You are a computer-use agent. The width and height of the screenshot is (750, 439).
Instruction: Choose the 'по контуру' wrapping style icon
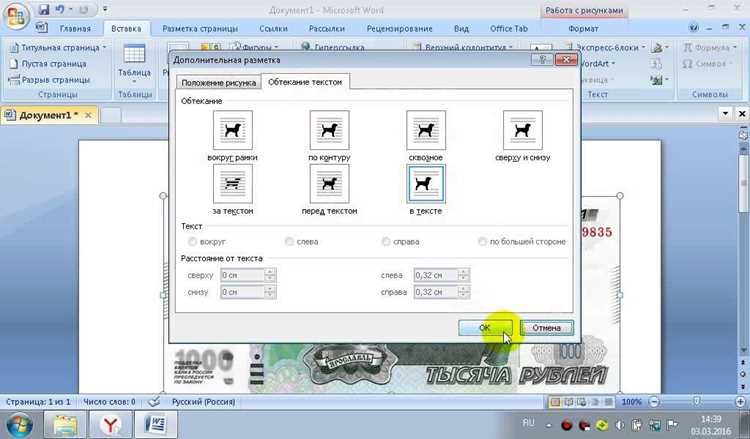pyautogui.click(x=330, y=130)
